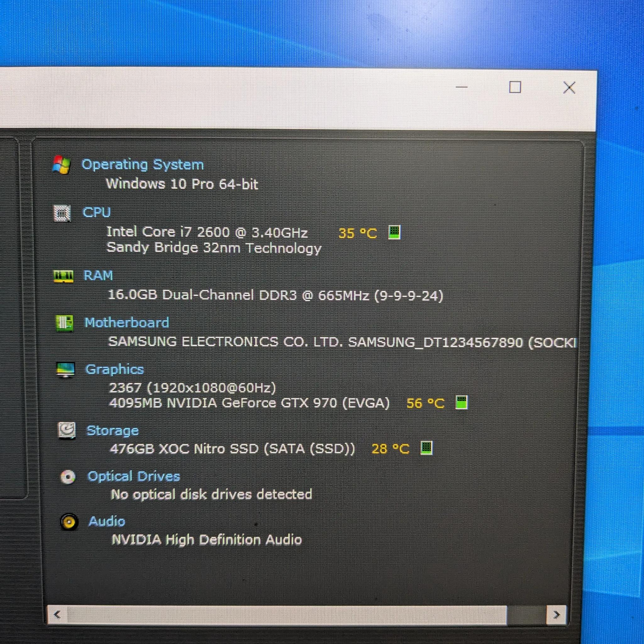Click the Motherboard section icon

65,323
